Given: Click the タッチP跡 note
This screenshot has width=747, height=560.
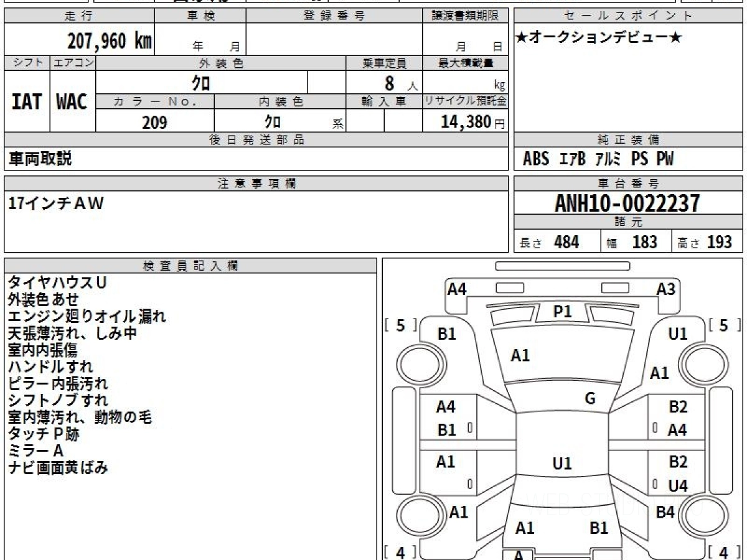Looking at the screenshot, I should (44, 434).
